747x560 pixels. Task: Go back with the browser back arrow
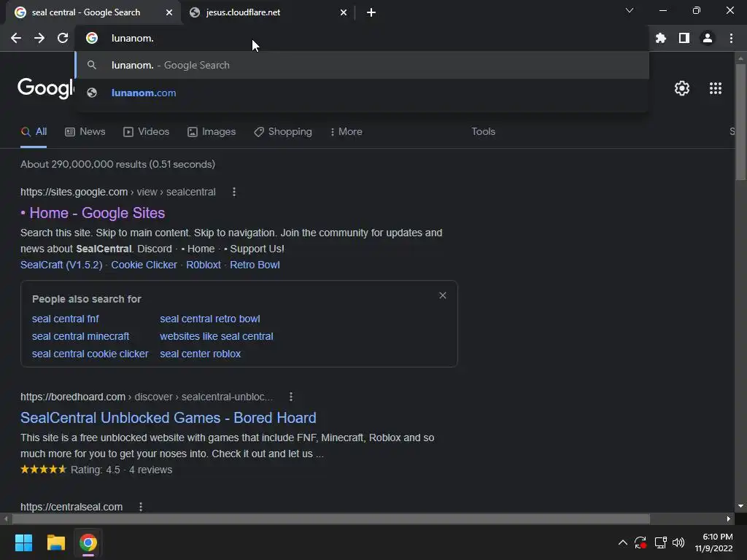[x=16, y=38]
